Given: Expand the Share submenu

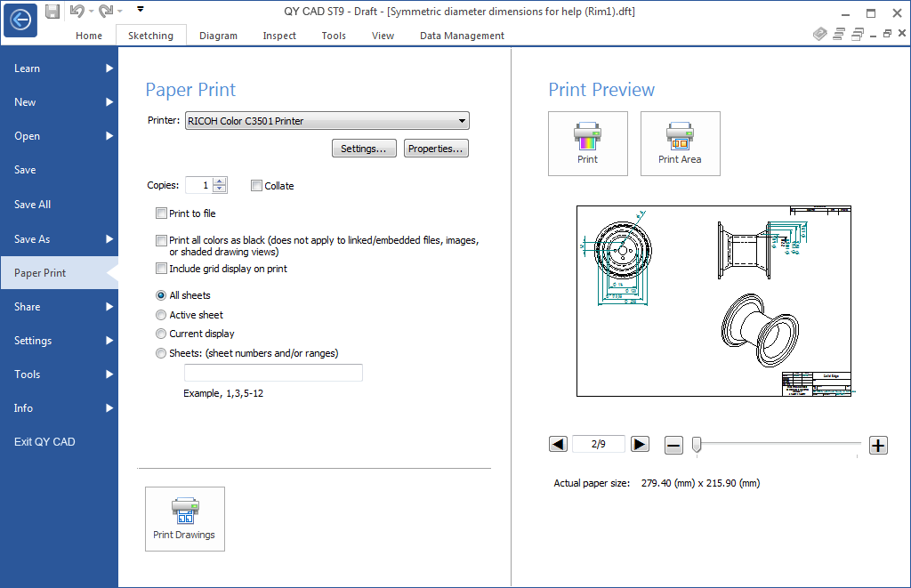Looking at the screenshot, I should tap(59, 307).
